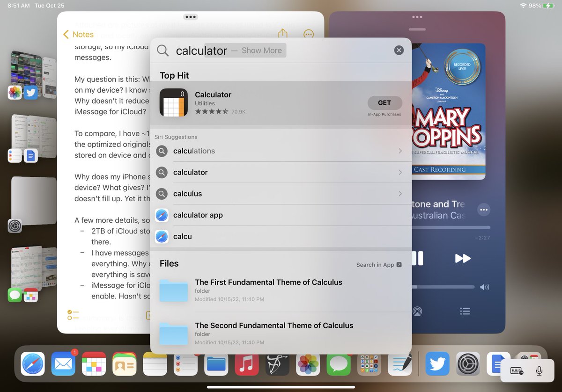
Task: Open Music from the dock
Action: 247,364
